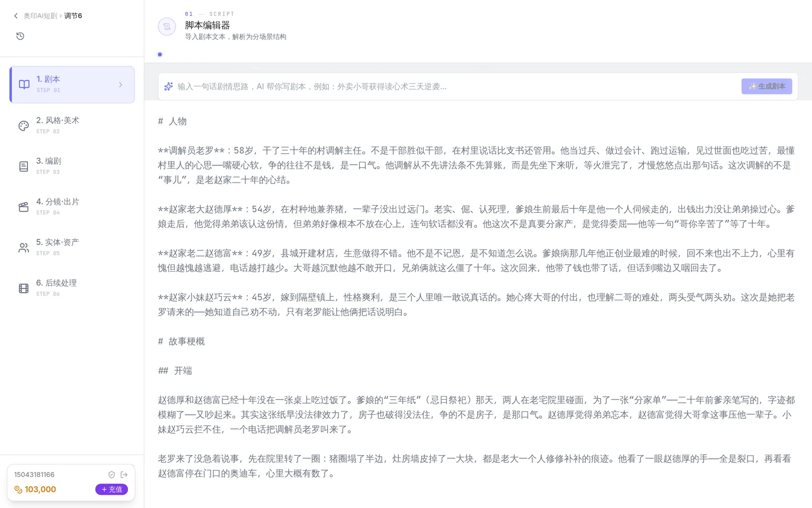Select step 1. 剧本 in sidebar

tap(72, 84)
